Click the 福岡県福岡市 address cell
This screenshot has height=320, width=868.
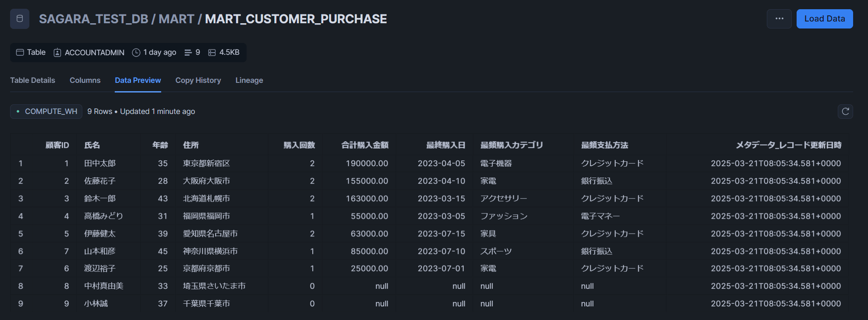[206, 216]
